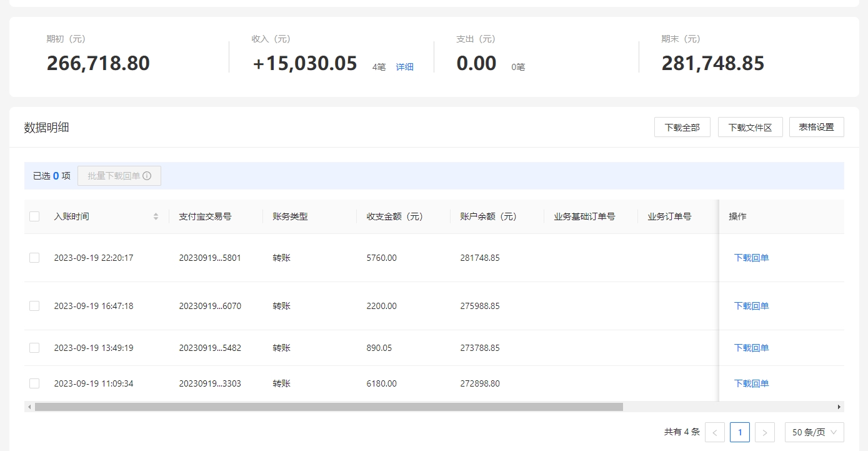Click the 入账时间 column header
868x451 pixels.
(71, 216)
